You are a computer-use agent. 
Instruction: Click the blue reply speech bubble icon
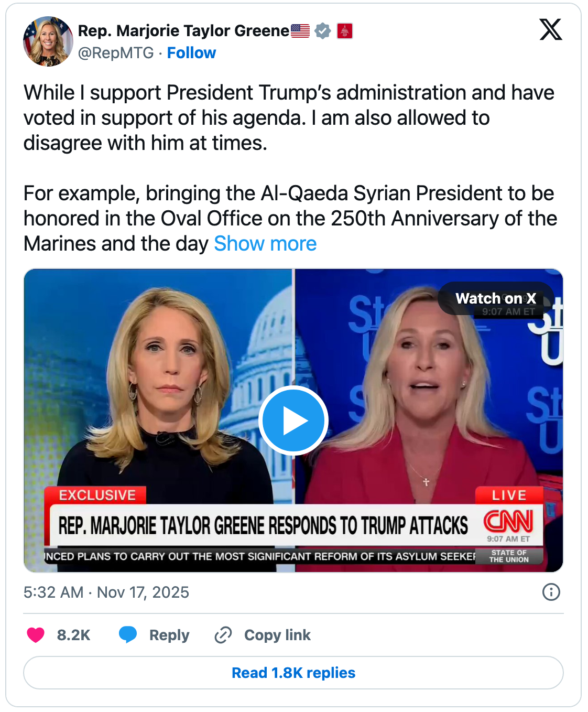pos(127,634)
